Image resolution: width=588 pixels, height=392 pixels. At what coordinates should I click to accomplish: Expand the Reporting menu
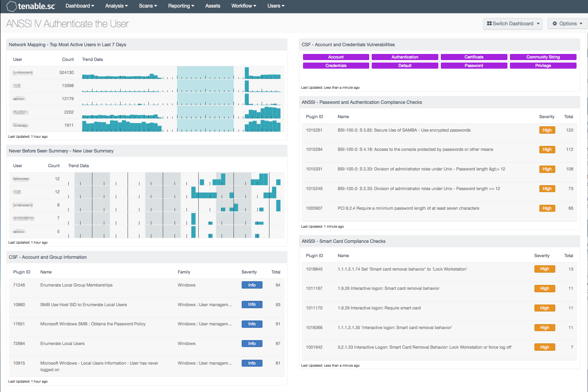(181, 6)
